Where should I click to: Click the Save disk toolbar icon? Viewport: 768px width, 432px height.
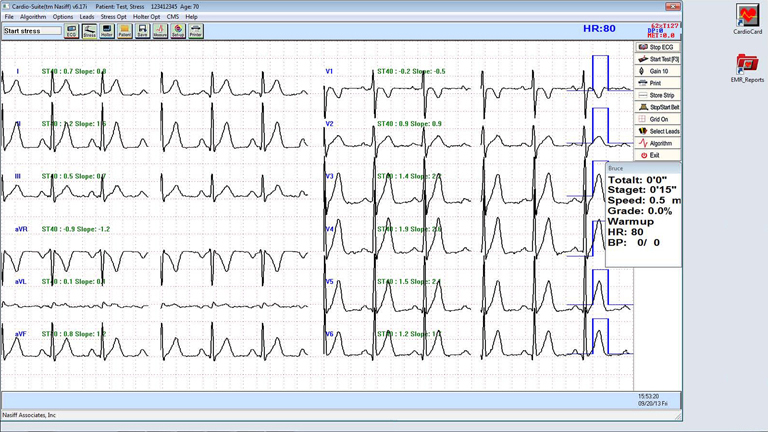coord(142,31)
